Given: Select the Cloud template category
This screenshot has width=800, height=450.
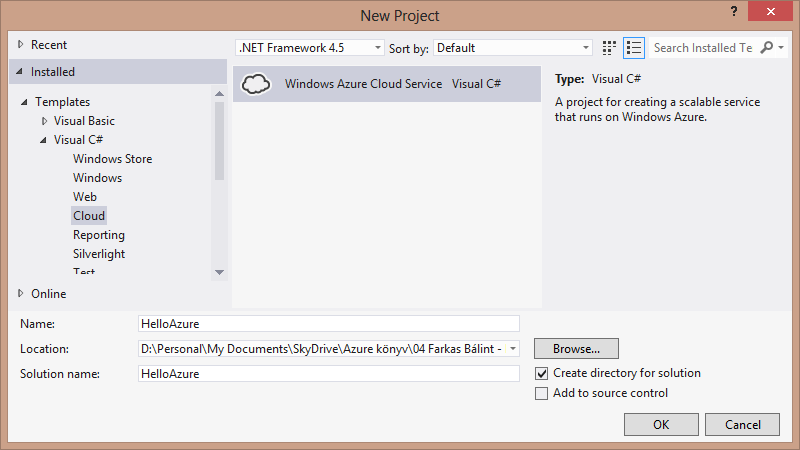Looking at the screenshot, I should [89, 215].
